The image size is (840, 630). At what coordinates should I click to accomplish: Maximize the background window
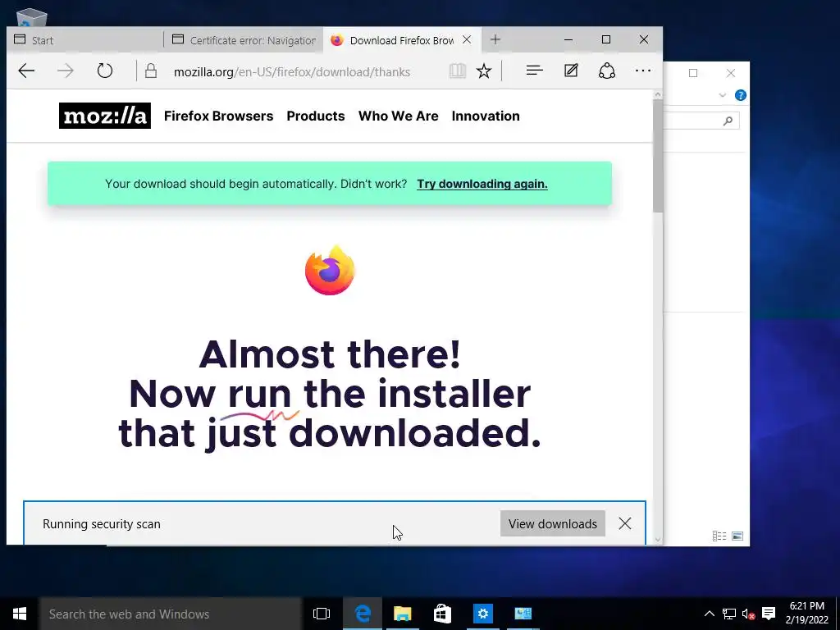[692, 73]
